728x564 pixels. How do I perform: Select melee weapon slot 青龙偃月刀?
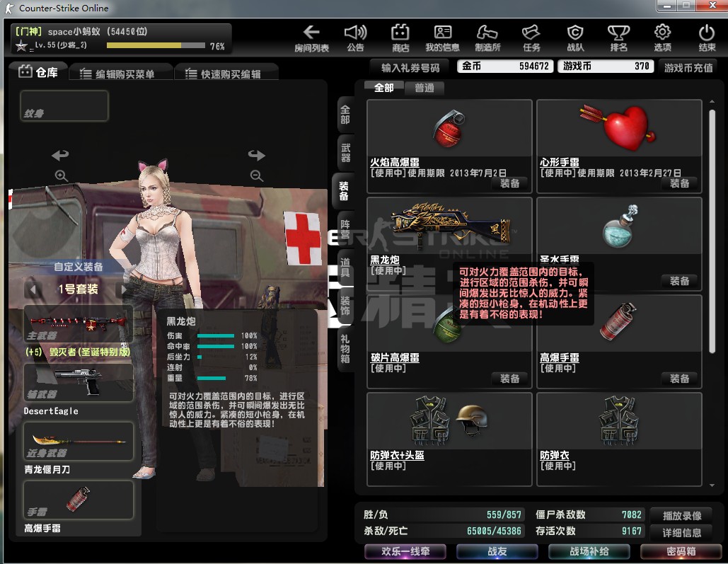tap(78, 442)
